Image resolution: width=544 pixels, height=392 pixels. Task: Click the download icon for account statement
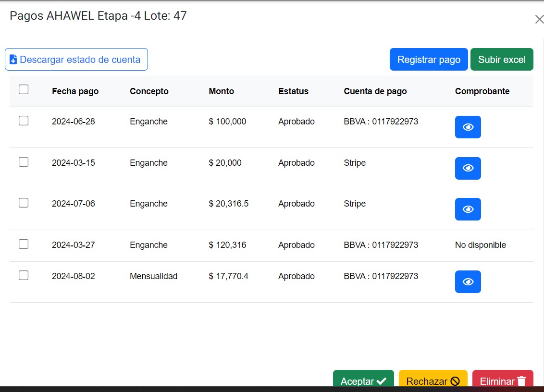13,60
